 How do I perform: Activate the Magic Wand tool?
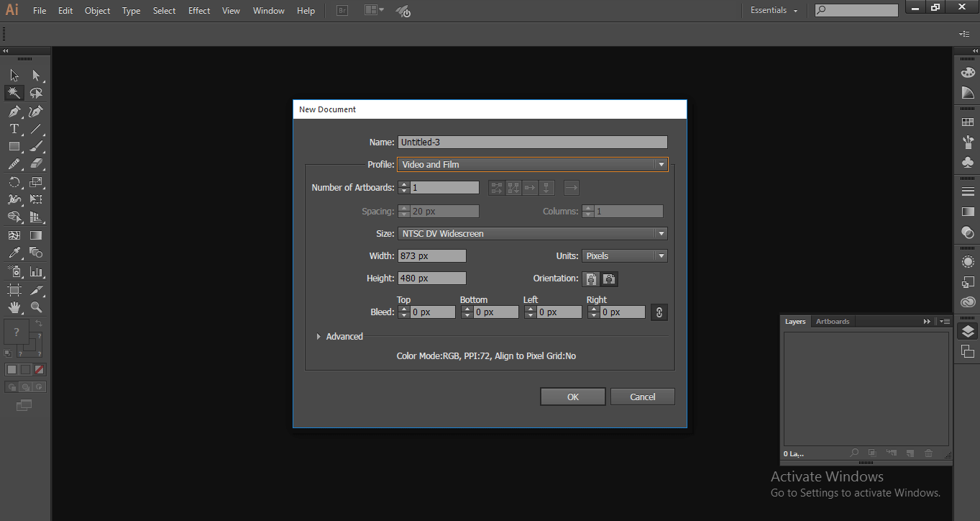pos(14,92)
